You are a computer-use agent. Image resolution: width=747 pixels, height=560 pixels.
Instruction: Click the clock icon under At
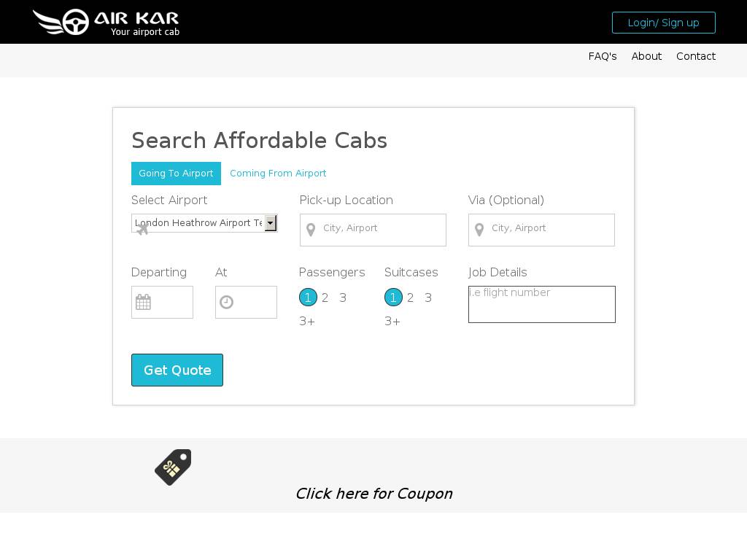coord(227,302)
